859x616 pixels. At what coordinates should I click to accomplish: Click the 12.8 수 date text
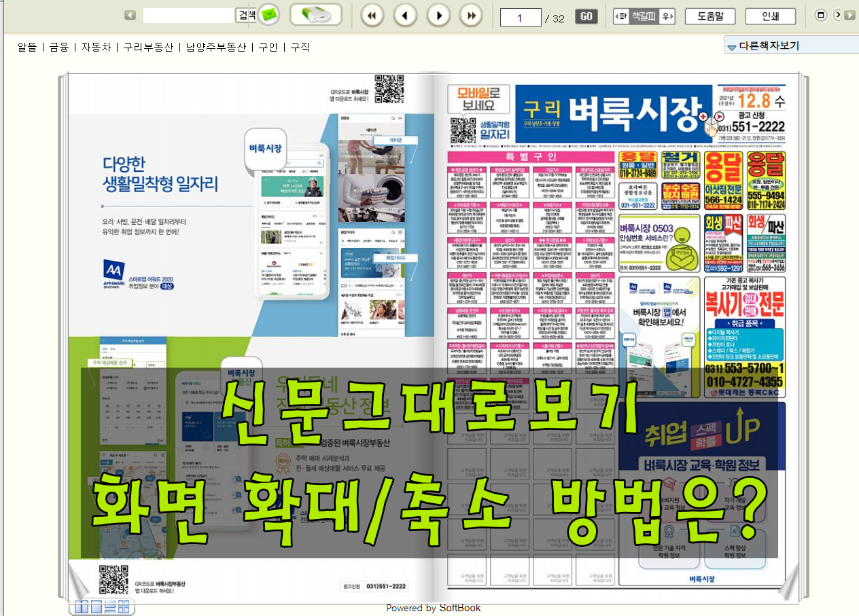762,103
